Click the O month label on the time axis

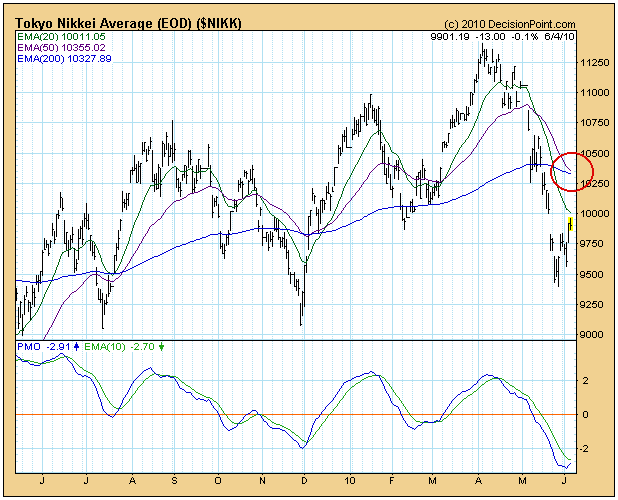[x=218, y=481]
